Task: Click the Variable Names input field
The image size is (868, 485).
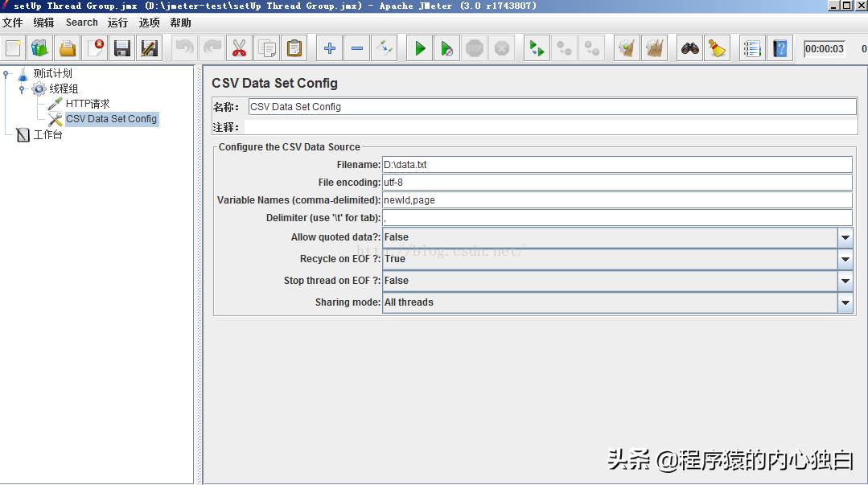Action: point(616,200)
